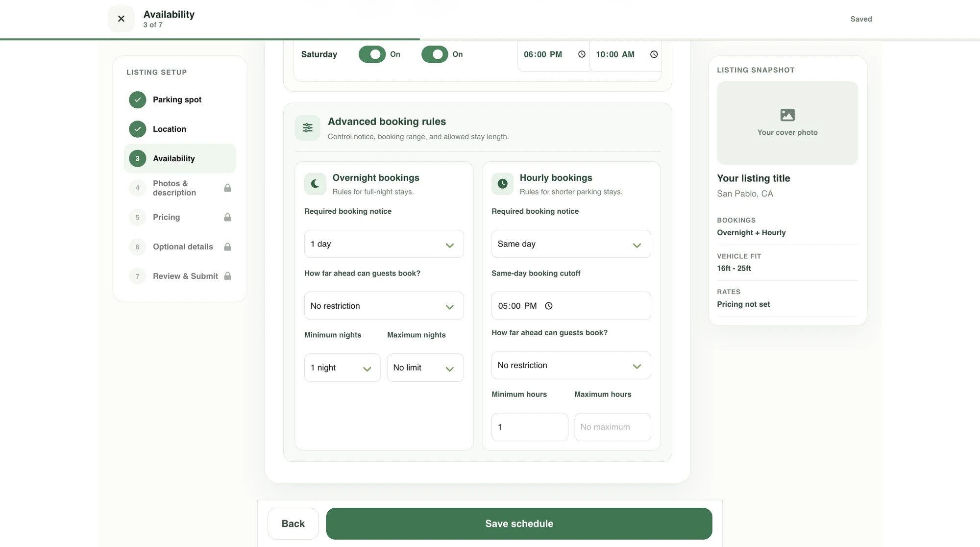This screenshot has height=547, width=980.
Task: Open time picker clock on Saturday 10:00 AM
Action: pos(654,54)
